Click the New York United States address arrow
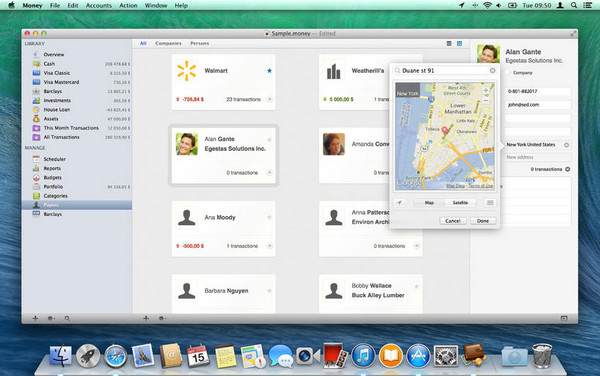This screenshot has height=376, width=600. (567, 145)
